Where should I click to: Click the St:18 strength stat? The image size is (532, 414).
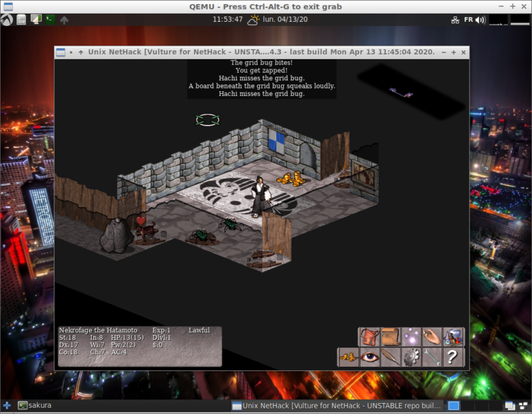point(67,338)
